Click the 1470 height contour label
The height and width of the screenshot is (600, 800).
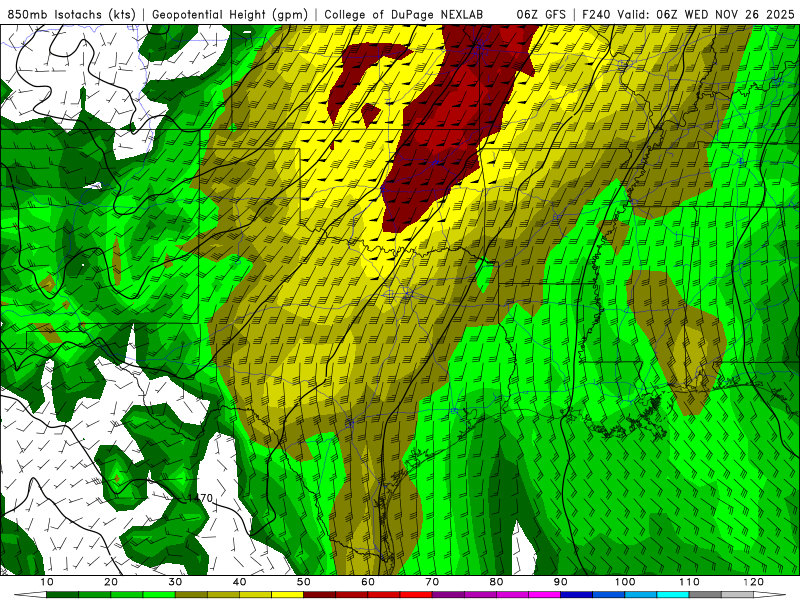200,497
